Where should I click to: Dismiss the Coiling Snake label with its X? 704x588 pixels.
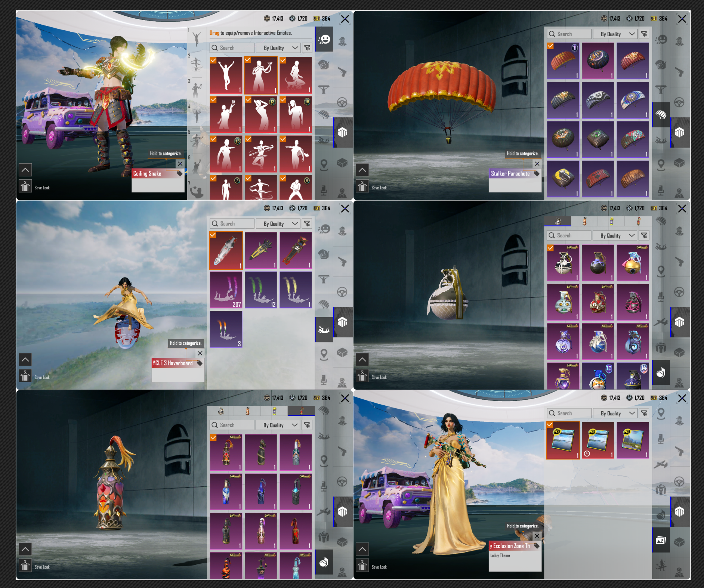180,164
